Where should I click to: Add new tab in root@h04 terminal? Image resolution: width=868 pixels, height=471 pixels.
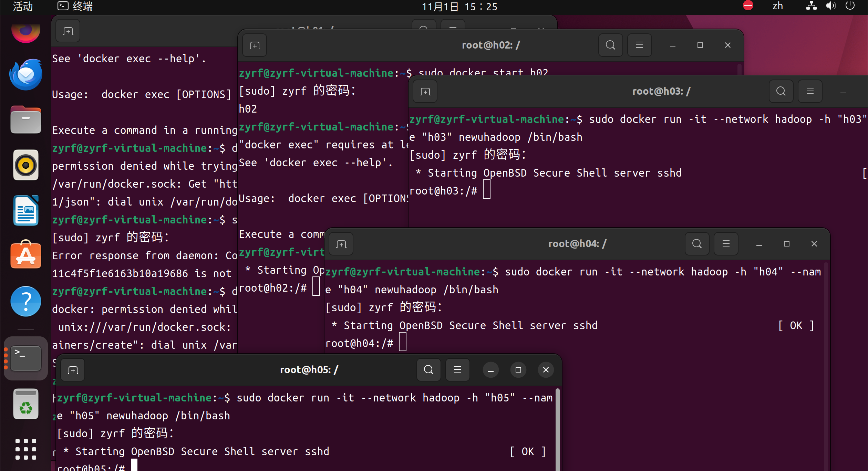pos(341,244)
